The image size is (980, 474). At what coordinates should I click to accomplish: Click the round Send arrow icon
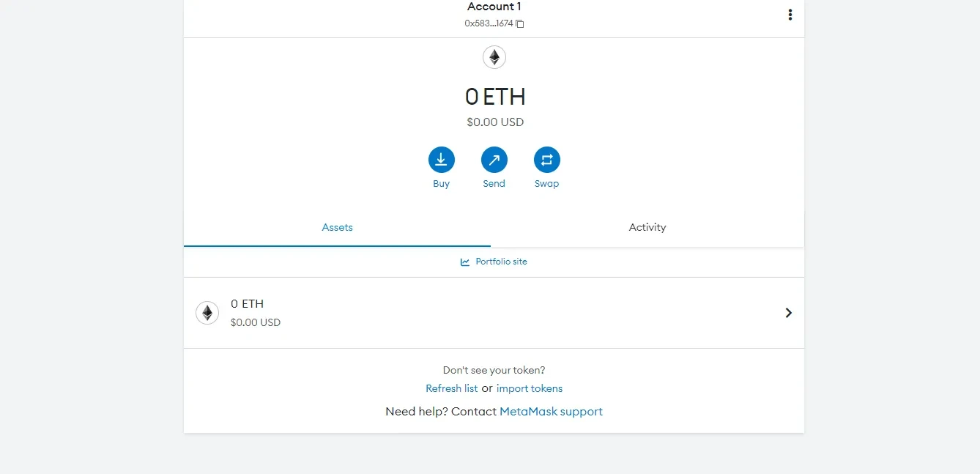click(494, 160)
